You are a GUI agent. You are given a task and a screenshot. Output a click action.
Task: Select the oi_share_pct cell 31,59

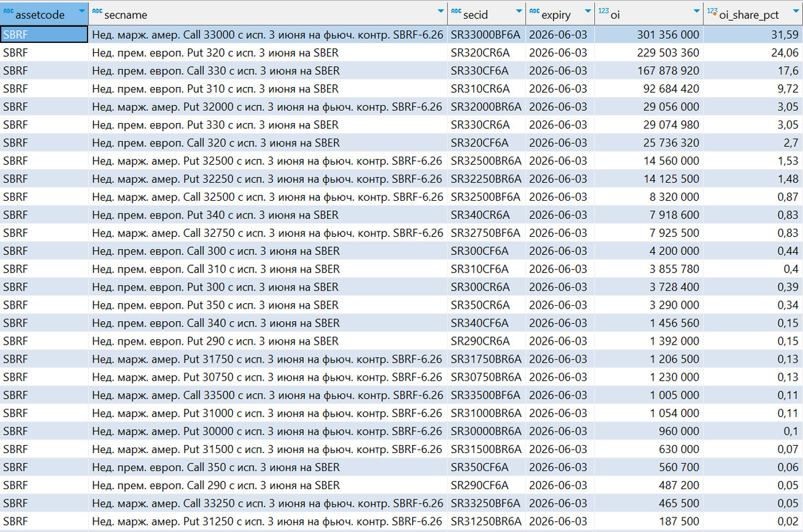[x=753, y=34]
